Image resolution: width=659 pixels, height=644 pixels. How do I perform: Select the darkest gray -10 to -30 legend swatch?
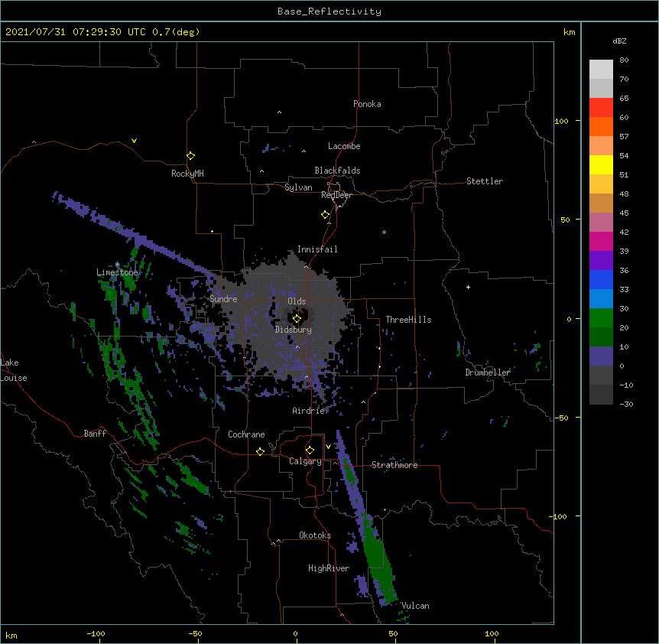[x=601, y=395]
